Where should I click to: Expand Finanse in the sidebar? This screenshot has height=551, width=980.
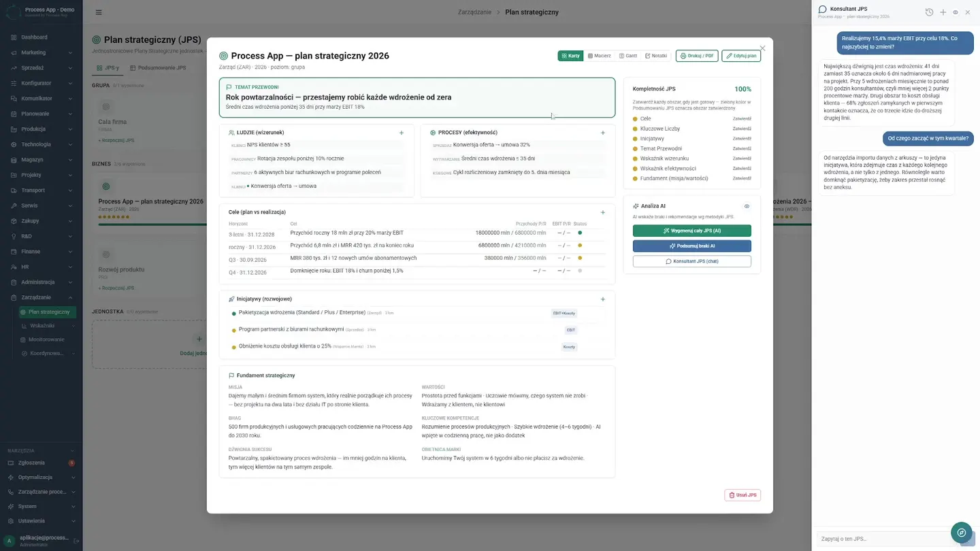pos(41,251)
